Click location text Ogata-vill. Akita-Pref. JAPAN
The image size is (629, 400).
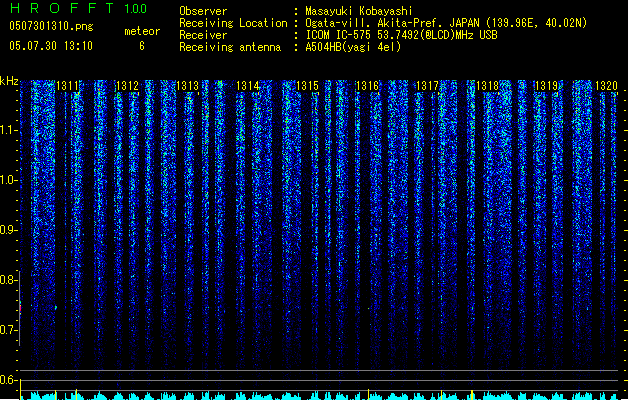pyautogui.click(x=392, y=23)
